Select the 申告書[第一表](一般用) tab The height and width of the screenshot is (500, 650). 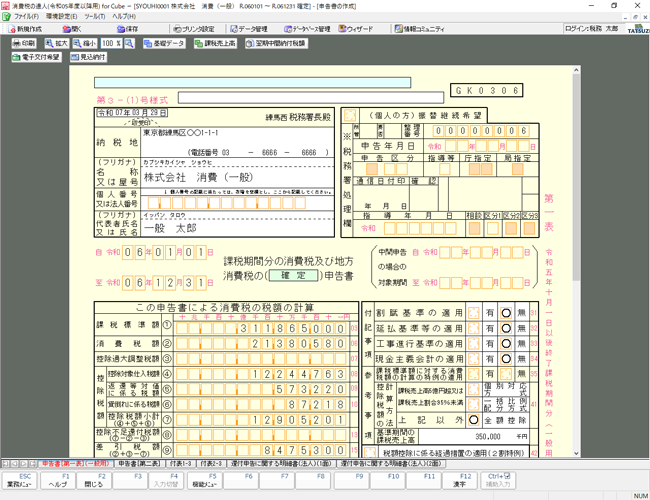click(x=75, y=464)
